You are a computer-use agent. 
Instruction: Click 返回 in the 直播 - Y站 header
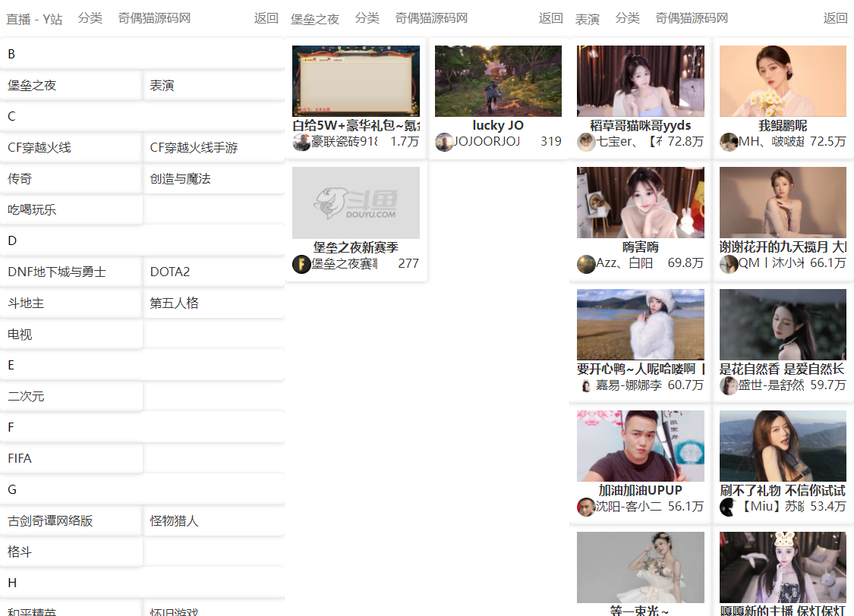coord(266,18)
